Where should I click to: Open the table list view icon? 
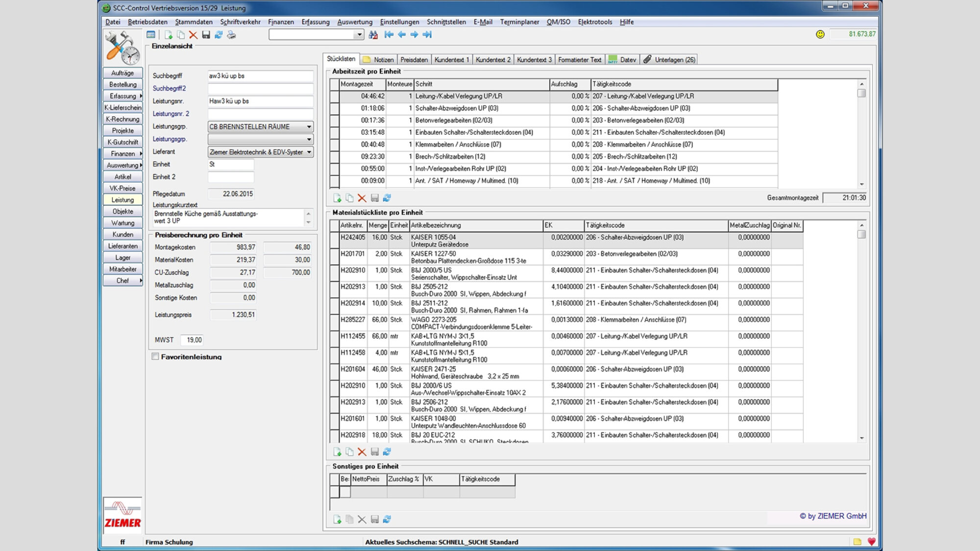151,34
